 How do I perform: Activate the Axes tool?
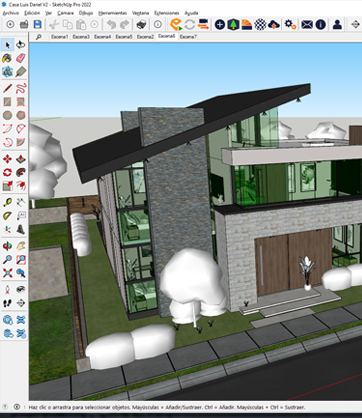coord(8,229)
